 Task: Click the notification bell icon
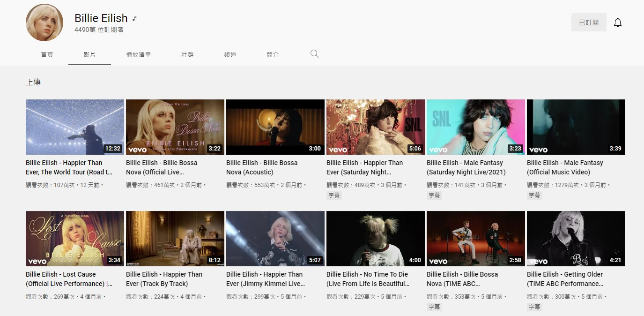618,23
